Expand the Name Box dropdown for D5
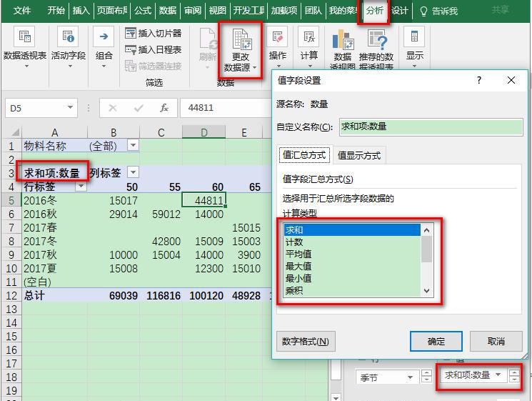The image size is (532, 401). pyautogui.click(x=70, y=108)
